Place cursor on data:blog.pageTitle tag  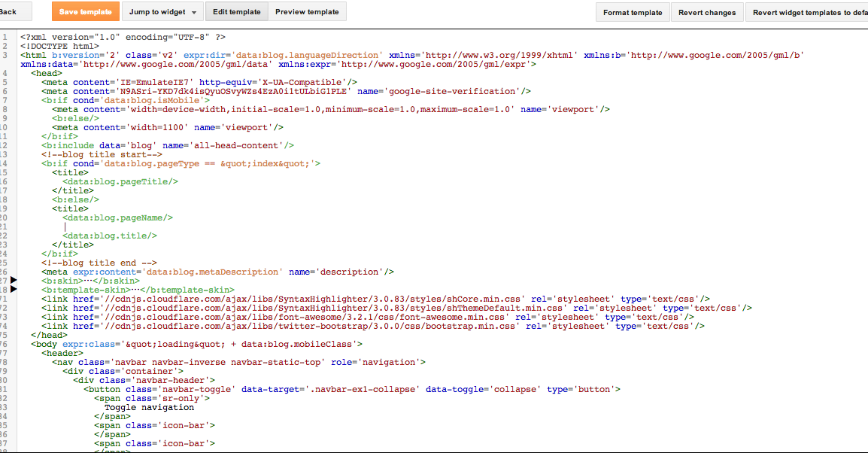coord(120,181)
